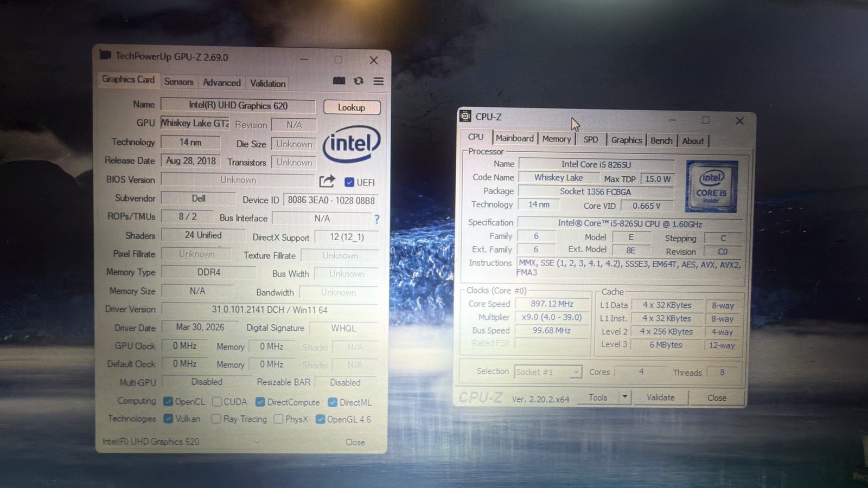The height and width of the screenshot is (488, 868).
Task: Toggle the OpenGL 4.6 checkbox
Action: 320,419
